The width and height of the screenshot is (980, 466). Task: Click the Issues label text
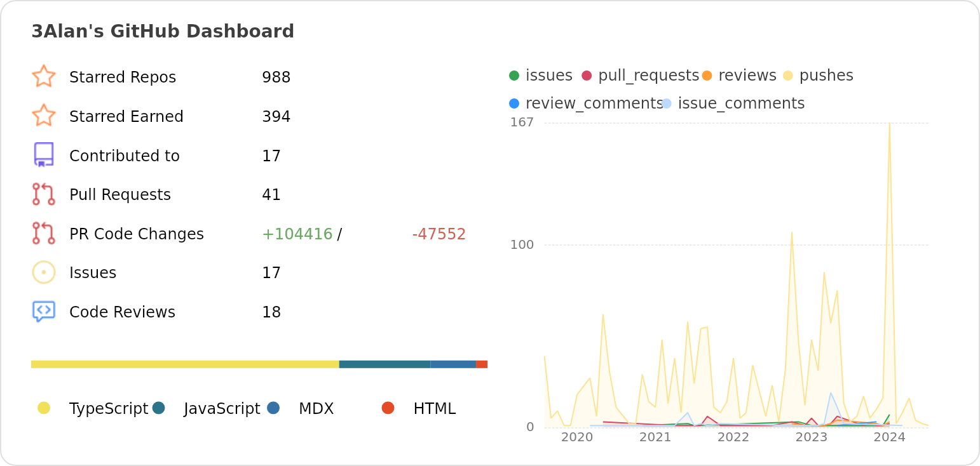pos(93,273)
